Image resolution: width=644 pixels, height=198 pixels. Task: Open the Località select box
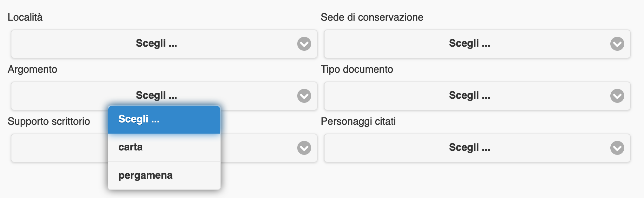[x=164, y=44]
